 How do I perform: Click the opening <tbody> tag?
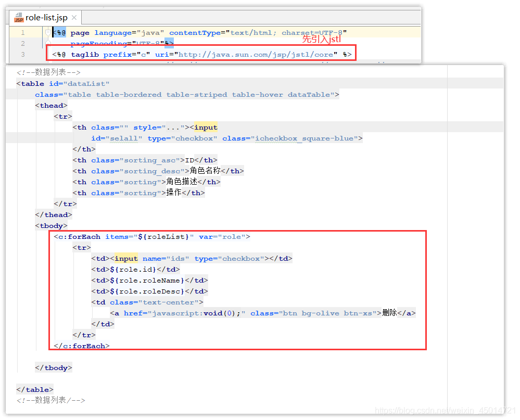click(x=52, y=226)
